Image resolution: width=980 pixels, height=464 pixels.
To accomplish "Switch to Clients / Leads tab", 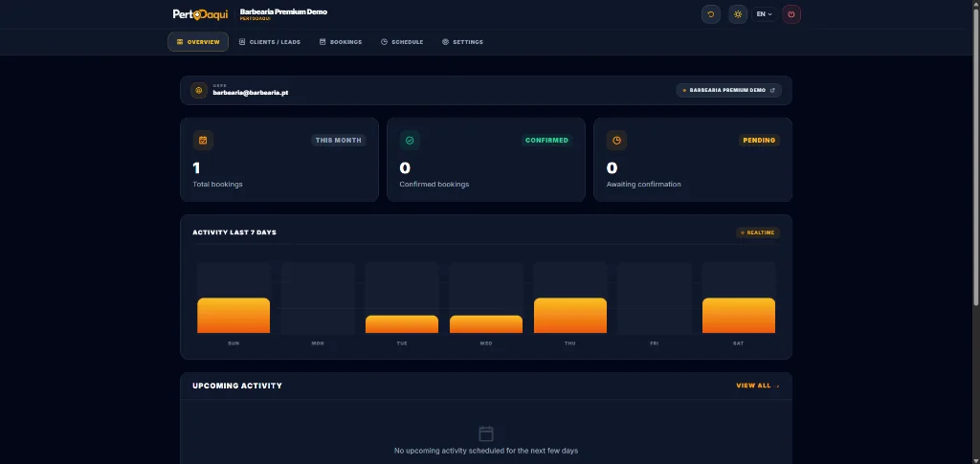I will click(x=269, y=42).
